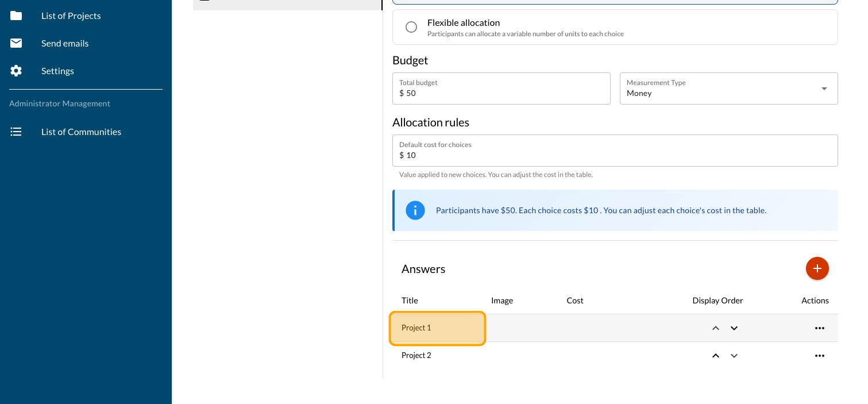Click the Send emails envelope icon
Screen dimensions: 868x404
pyautogui.click(x=16, y=43)
